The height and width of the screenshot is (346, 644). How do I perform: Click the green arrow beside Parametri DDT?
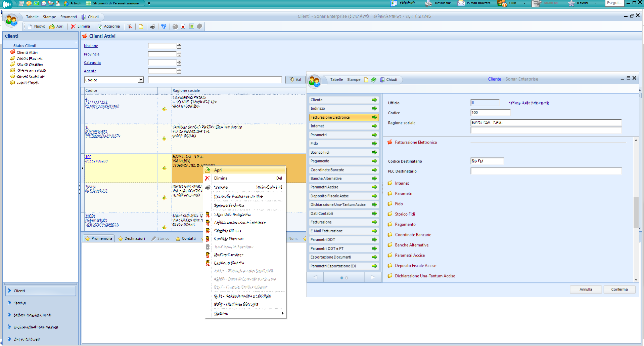click(374, 240)
